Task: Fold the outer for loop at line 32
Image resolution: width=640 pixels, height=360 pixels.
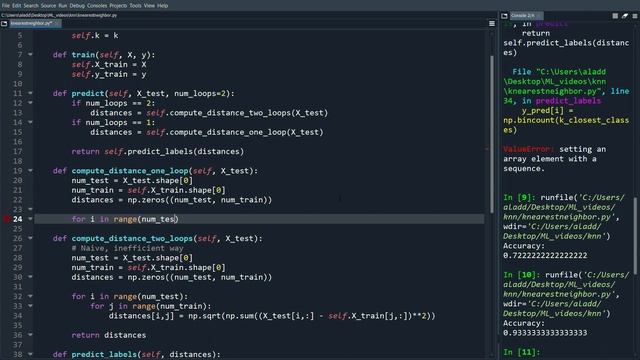Action: [x=30, y=296]
